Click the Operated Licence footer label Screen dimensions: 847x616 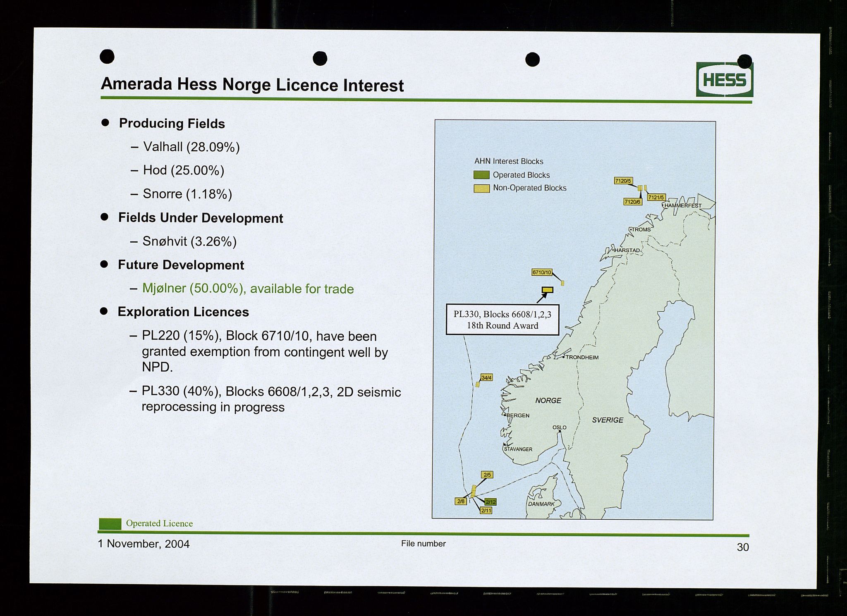point(159,523)
